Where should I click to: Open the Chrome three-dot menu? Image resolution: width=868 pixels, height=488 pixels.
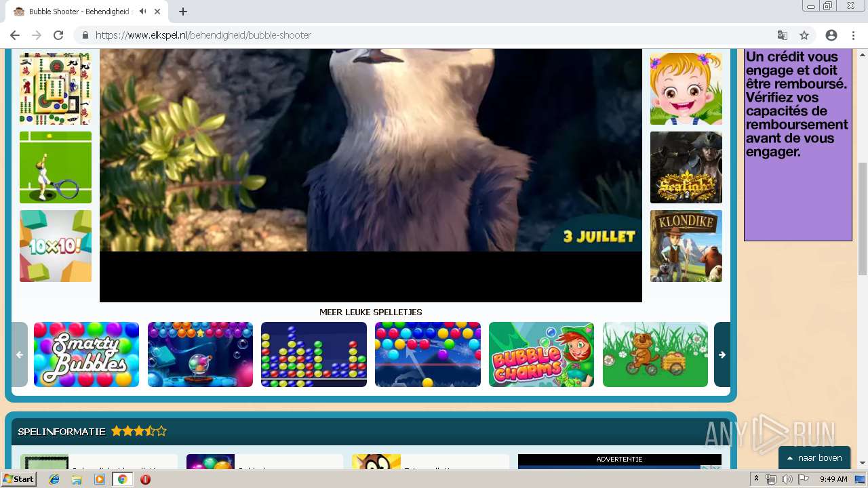coord(852,35)
